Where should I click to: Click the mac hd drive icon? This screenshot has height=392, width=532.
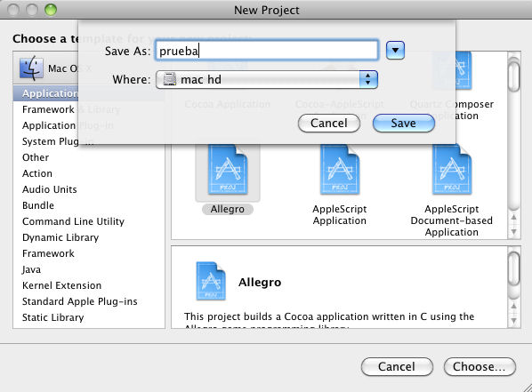tap(170, 79)
